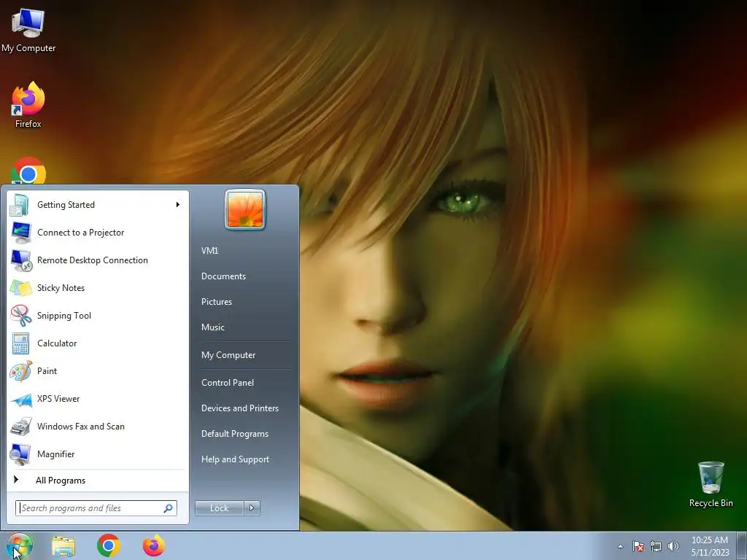Expand Getting Started submenu arrow
The height and width of the screenshot is (560, 747).
coord(178,205)
